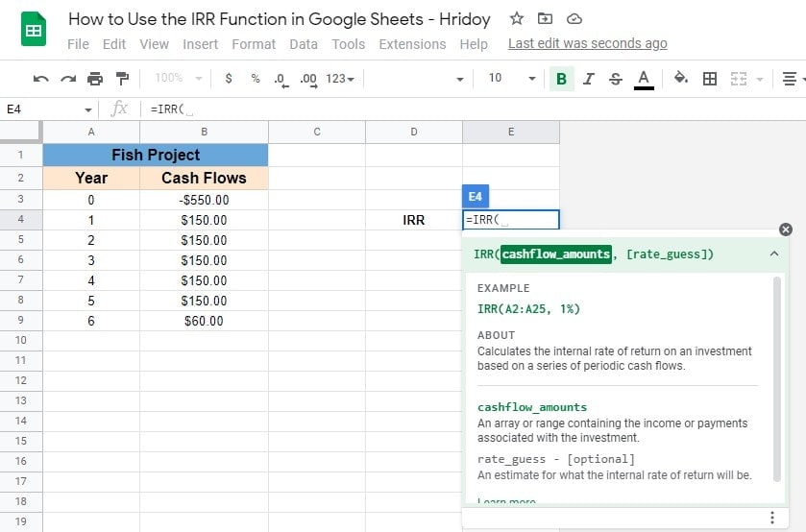Click the help popup scrollbar

[x=777, y=378]
